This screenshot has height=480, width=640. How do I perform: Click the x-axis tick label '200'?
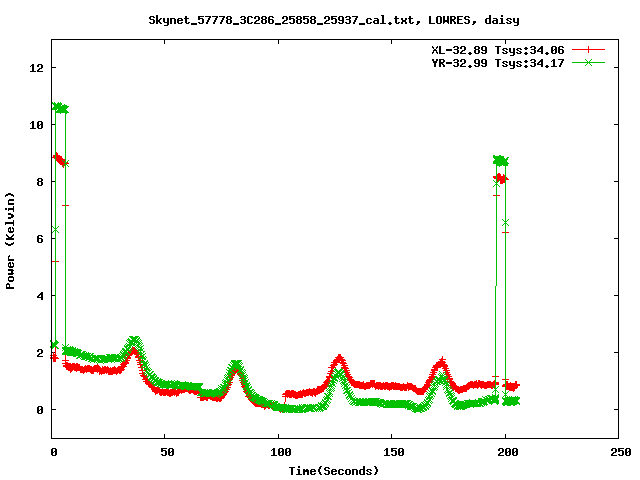point(508,452)
